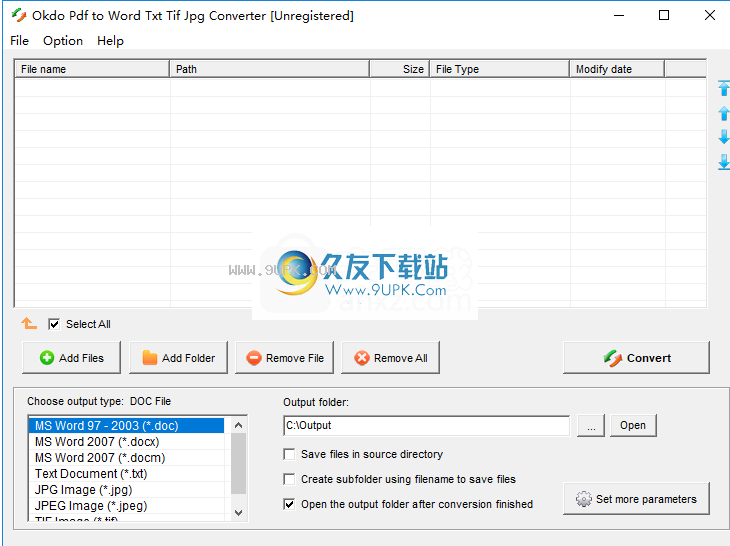730x546 pixels.
Task: Click the Open output folder button
Action: click(633, 425)
